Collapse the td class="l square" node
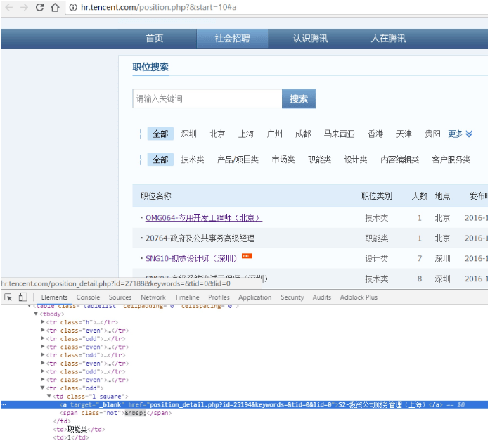This screenshot has height=448, width=490. tap(49, 396)
